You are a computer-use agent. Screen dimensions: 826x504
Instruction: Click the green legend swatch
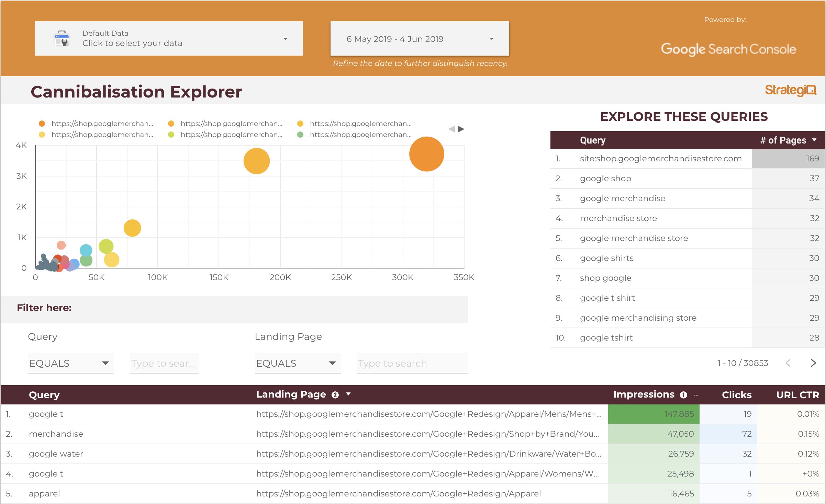(x=300, y=135)
